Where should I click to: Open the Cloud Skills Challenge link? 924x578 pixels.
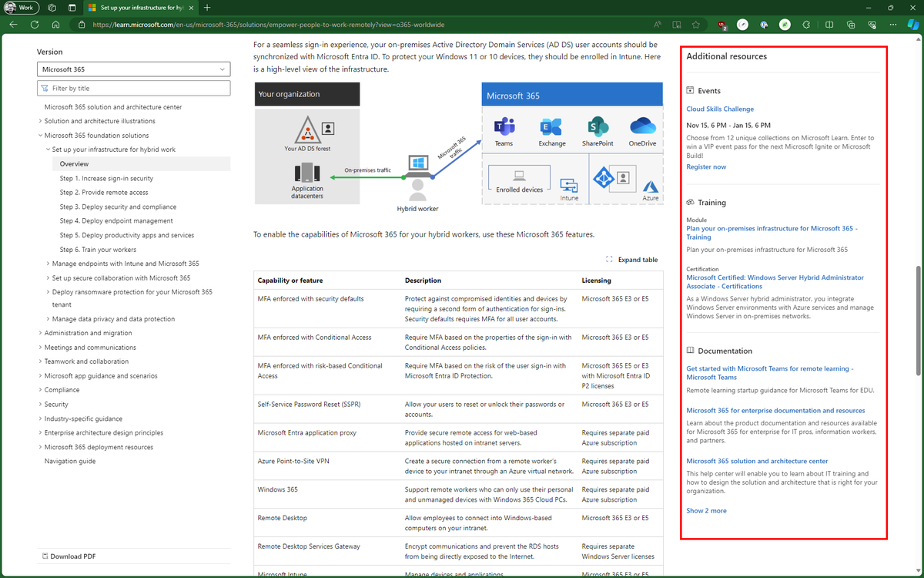click(720, 109)
